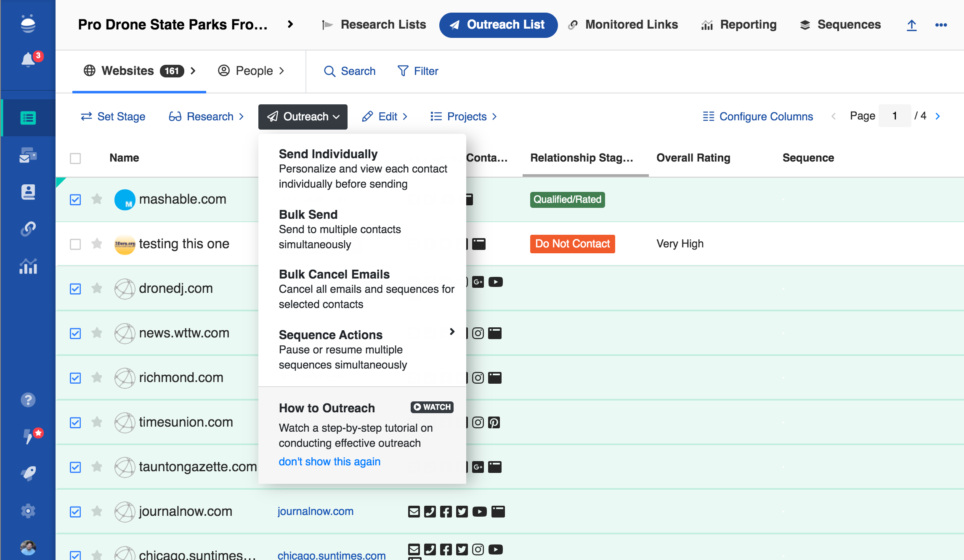Click the link chain sidebar icon
The width and height of the screenshot is (964, 560).
[28, 229]
